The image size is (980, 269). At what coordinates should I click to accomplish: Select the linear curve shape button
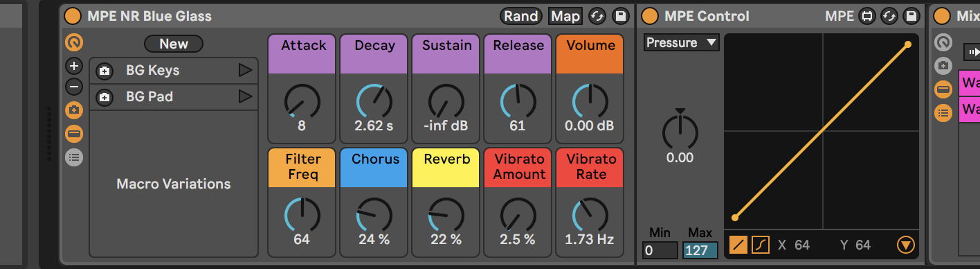pos(738,245)
